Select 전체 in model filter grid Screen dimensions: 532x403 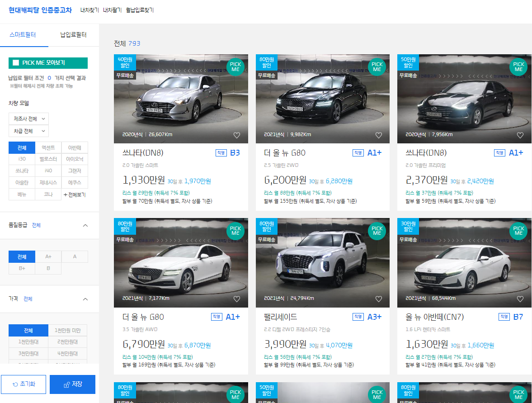click(22, 148)
